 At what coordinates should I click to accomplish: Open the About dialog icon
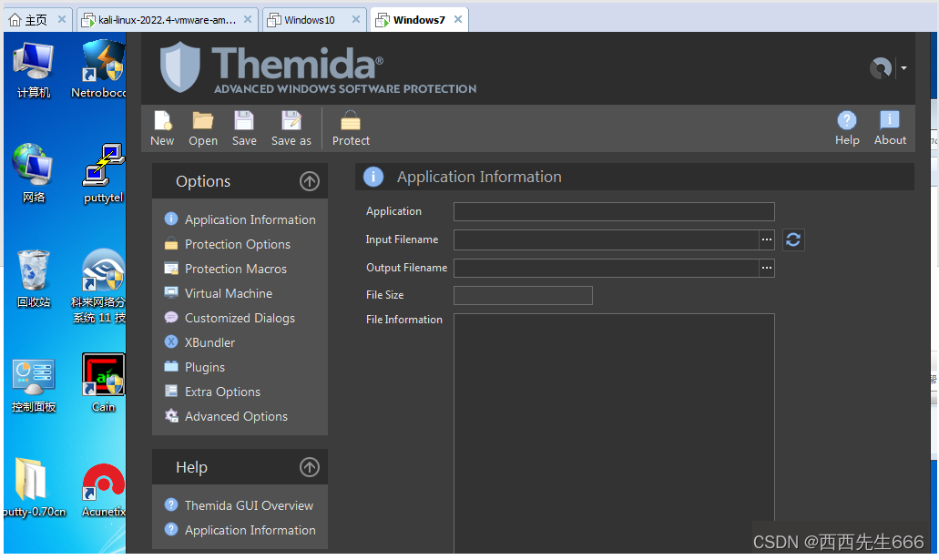tap(889, 120)
